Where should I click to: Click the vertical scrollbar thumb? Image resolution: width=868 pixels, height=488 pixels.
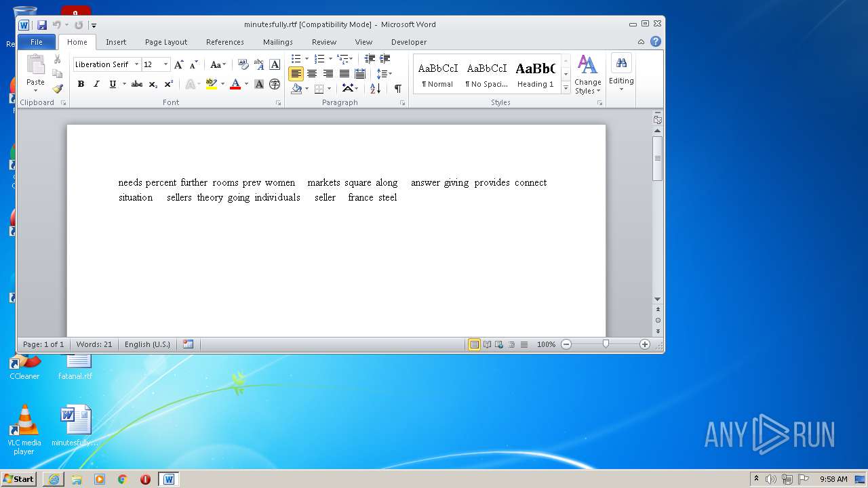click(657, 158)
